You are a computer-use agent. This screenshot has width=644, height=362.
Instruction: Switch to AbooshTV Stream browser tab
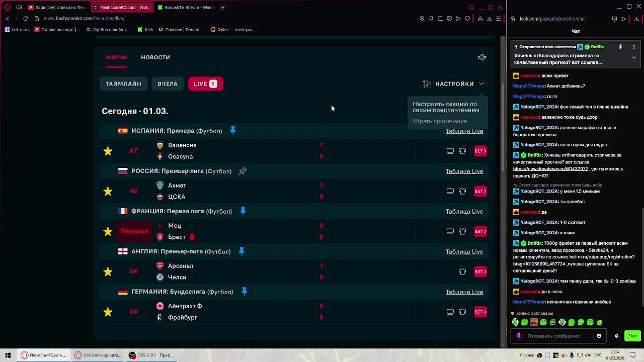185,8
